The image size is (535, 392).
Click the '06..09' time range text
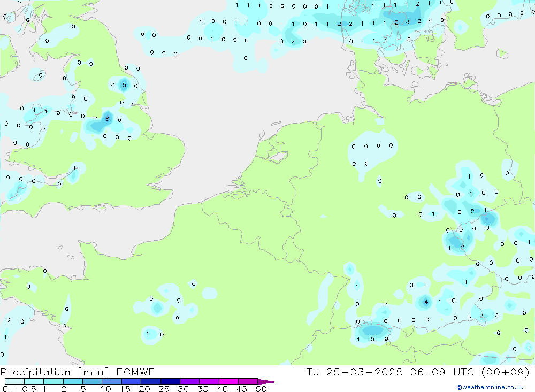(428, 372)
